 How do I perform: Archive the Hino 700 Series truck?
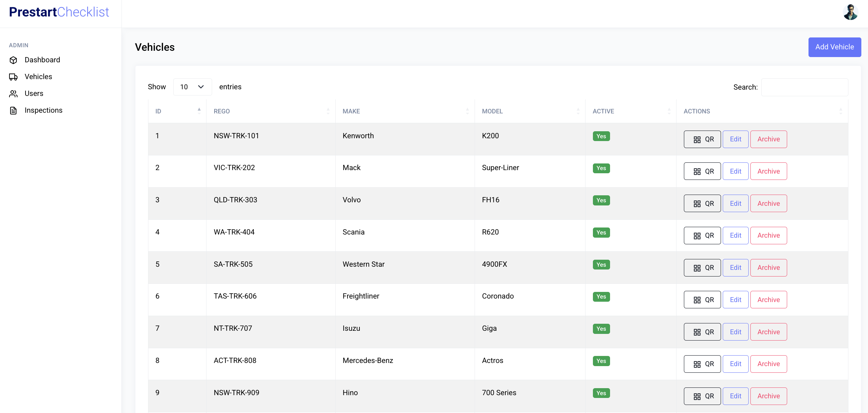point(768,396)
